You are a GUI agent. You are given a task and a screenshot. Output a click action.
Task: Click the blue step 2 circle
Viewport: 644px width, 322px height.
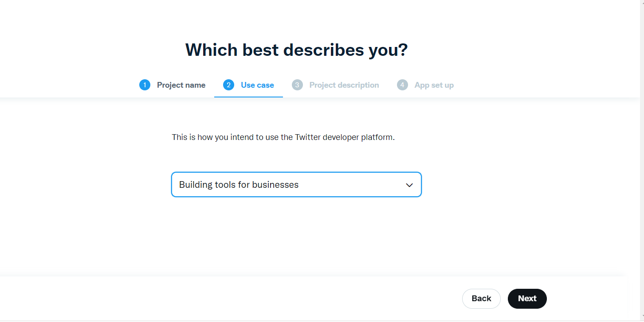[228, 85]
